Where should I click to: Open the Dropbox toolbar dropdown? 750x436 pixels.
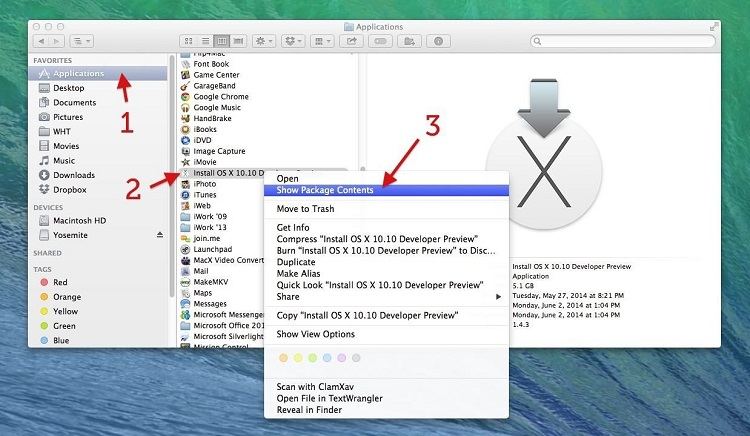293,41
